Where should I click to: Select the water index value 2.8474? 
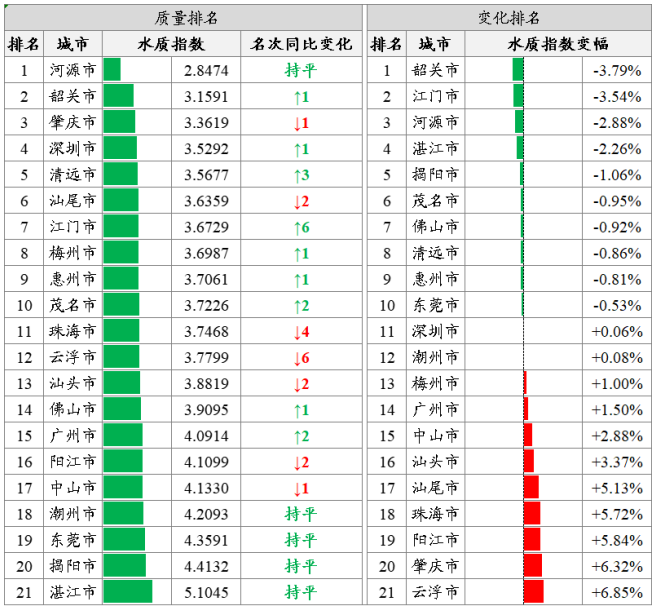pyautogui.click(x=207, y=70)
